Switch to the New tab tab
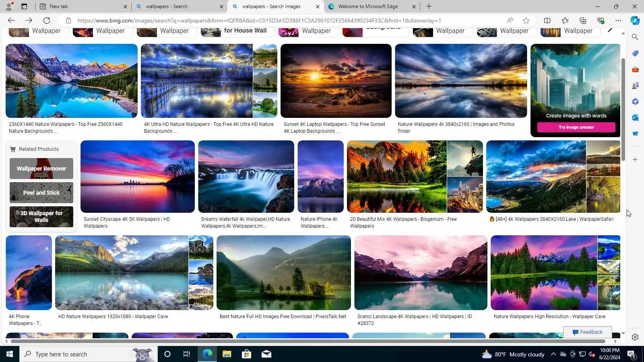The width and height of the screenshot is (644, 362). (83, 6)
